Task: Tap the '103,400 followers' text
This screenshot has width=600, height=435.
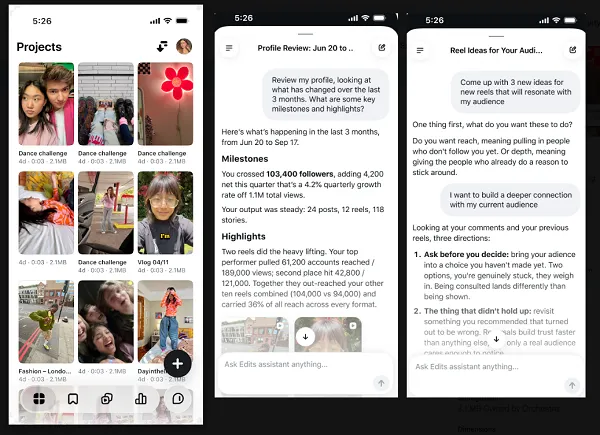Action: 300,174
